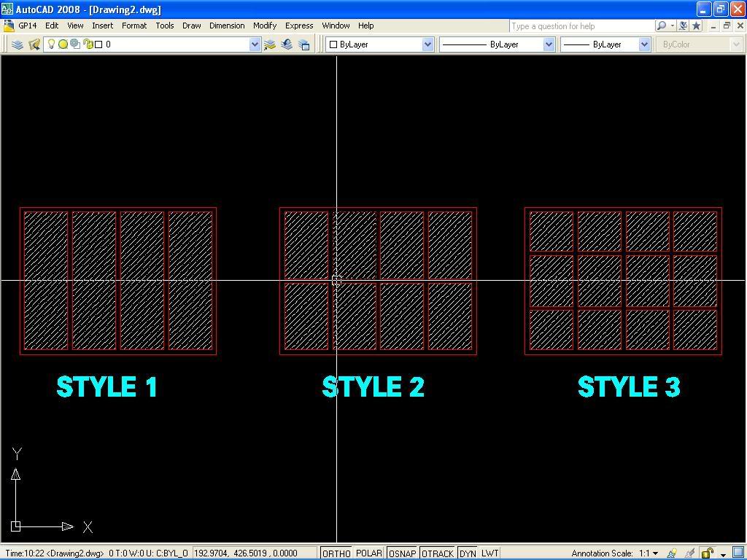Enable ORTHO mode in the status bar
The width and height of the screenshot is (747, 560).
pyautogui.click(x=336, y=553)
